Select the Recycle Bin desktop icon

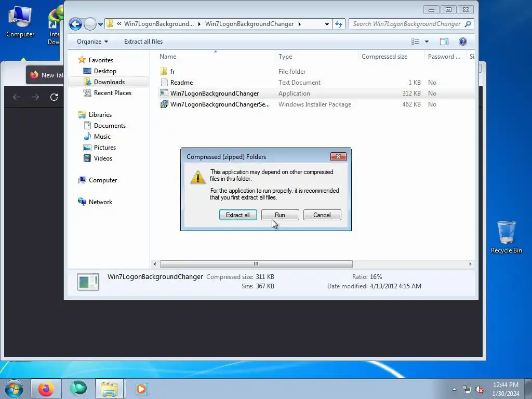[x=506, y=237]
